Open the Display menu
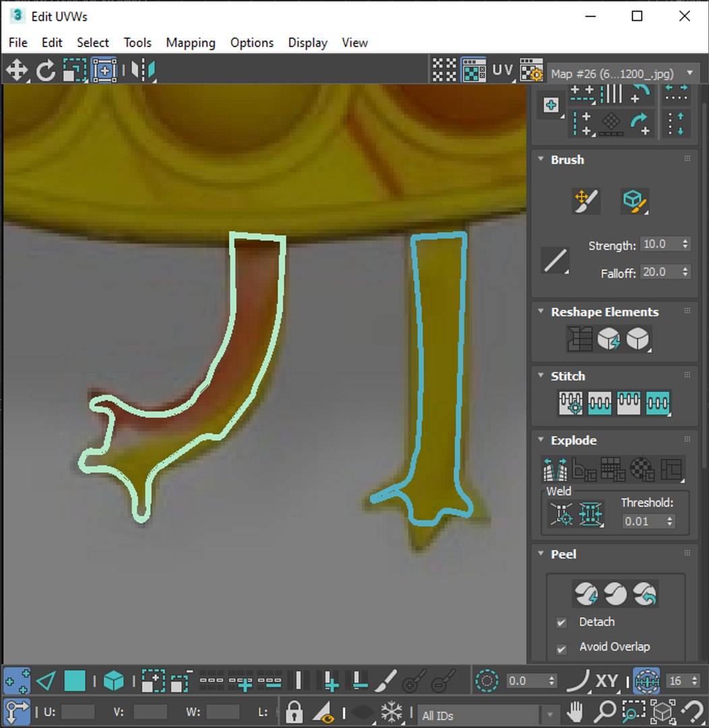This screenshot has height=728, width=709. (308, 42)
